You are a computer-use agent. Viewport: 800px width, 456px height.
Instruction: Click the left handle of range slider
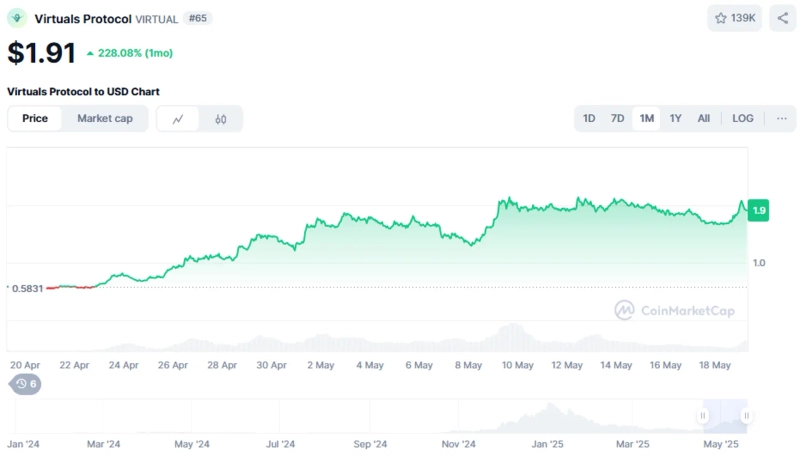[704, 416]
